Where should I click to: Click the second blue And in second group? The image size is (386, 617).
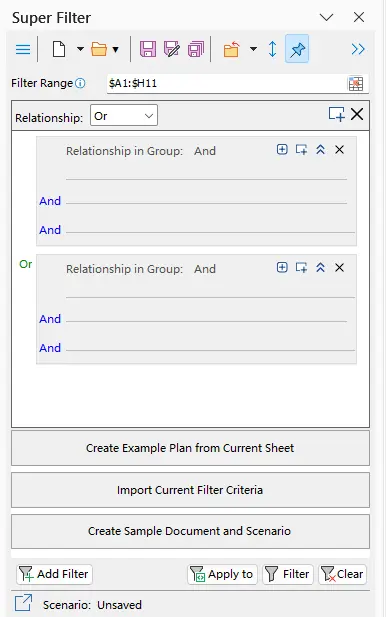click(x=50, y=348)
